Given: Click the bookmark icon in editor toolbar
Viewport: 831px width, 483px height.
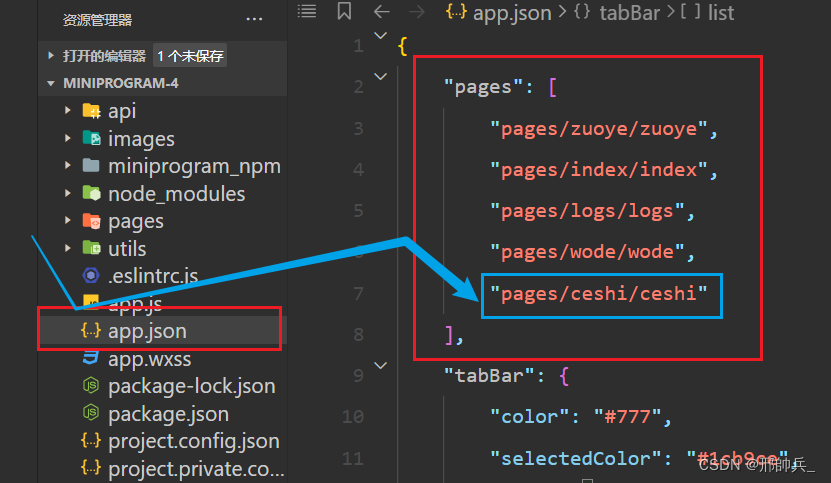Looking at the screenshot, I should 344,11.
